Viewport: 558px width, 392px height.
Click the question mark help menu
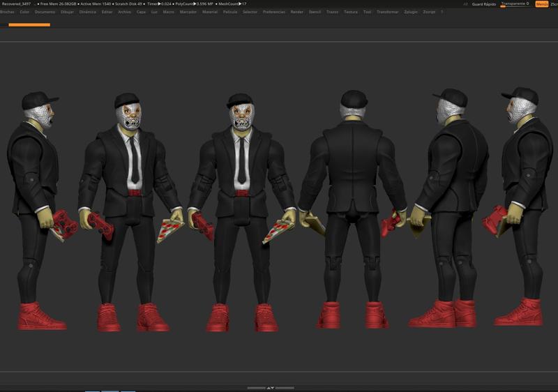pos(442,12)
